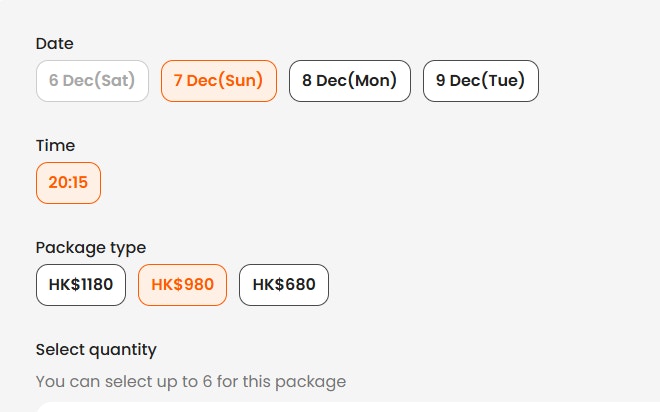
Task: Deselect the highlighted Sunday date chip
Action: (x=218, y=81)
